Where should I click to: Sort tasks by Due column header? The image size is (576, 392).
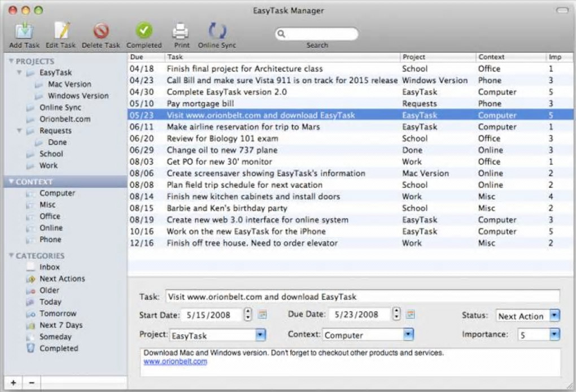(146, 57)
